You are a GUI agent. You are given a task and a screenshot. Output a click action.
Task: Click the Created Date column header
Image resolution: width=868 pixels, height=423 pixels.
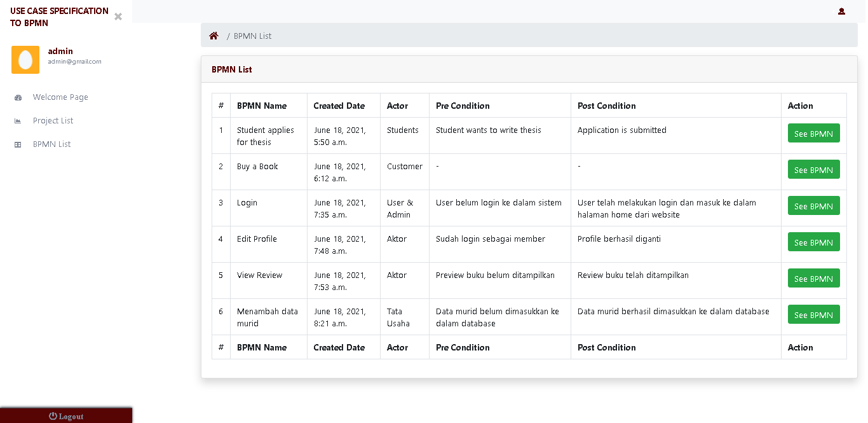click(x=339, y=106)
